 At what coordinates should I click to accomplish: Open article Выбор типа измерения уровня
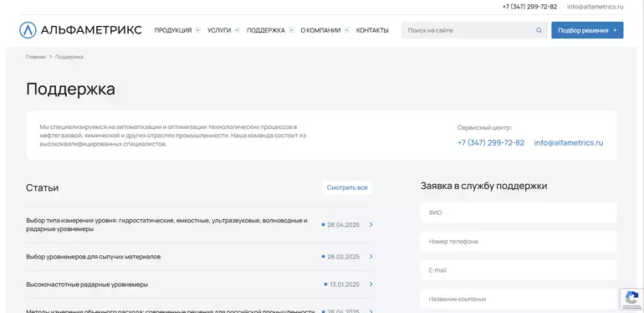click(x=166, y=224)
